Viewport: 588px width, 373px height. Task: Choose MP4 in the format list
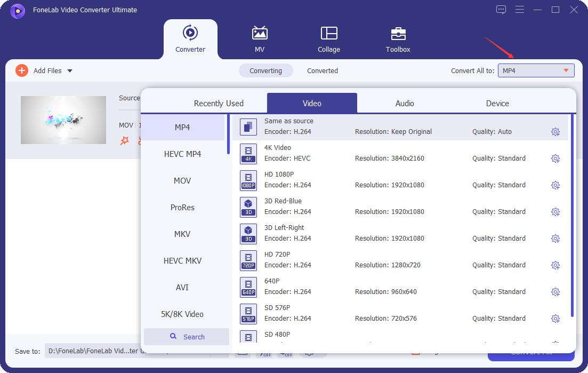(x=183, y=127)
